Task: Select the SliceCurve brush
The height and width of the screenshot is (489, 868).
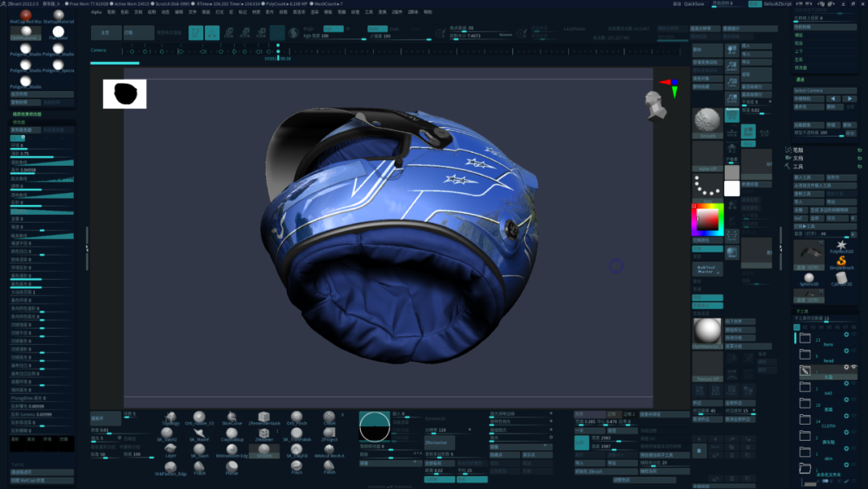Action: [231, 418]
